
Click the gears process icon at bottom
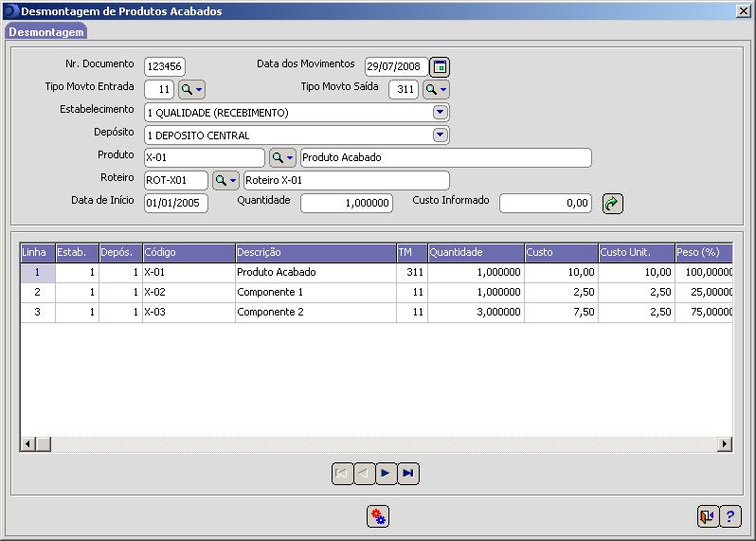point(378,516)
